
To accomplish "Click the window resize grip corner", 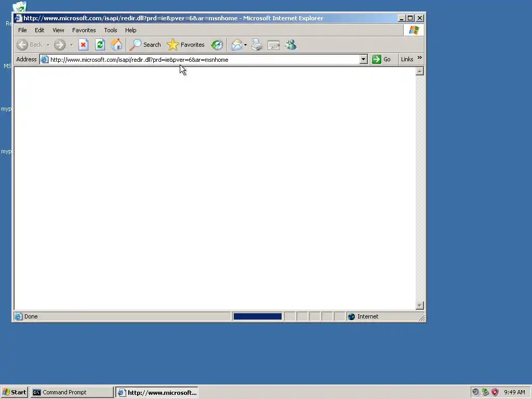I will pyautogui.click(x=422, y=318).
